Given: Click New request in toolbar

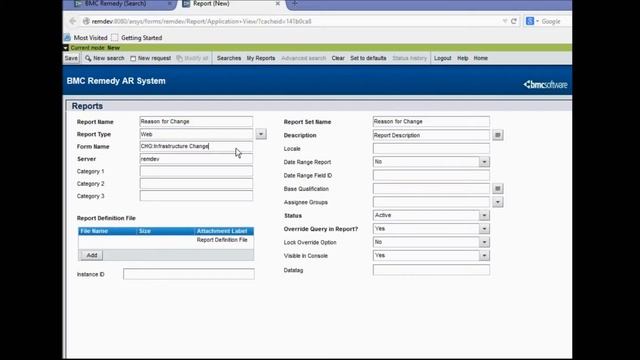Looking at the screenshot, I should [x=150, y=58].
